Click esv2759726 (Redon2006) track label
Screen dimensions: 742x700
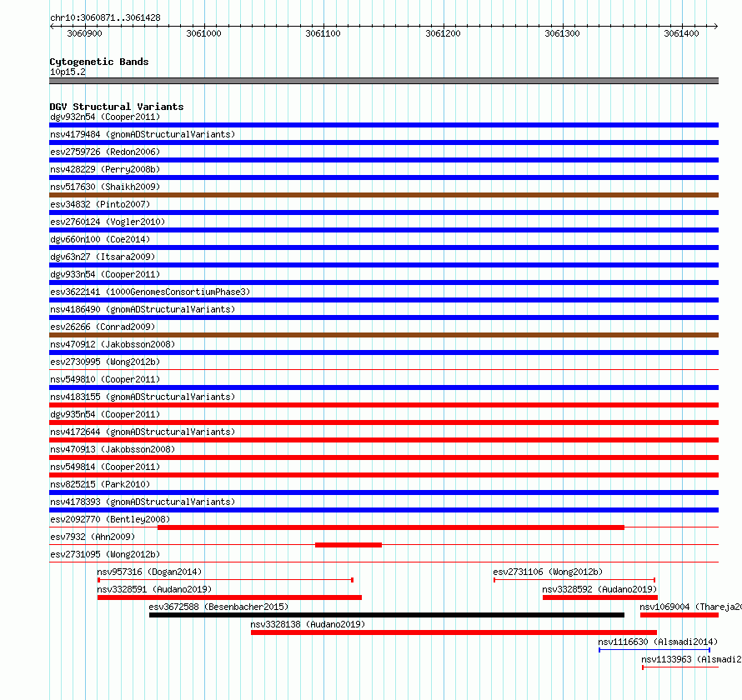[x=105, y=152]
